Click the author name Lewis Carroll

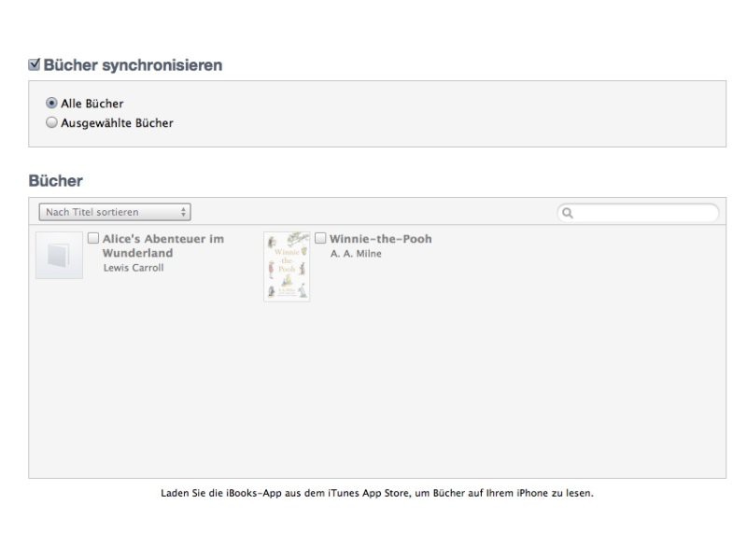[133, 268]
